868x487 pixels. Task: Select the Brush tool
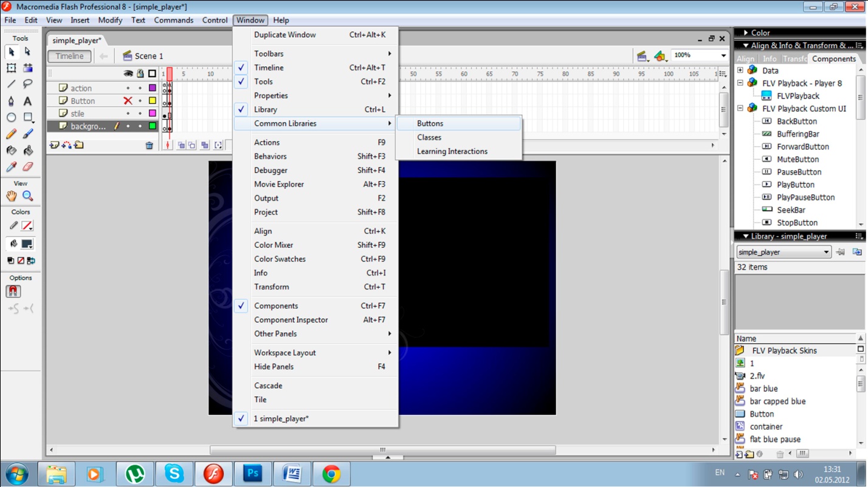coord(27,134)
